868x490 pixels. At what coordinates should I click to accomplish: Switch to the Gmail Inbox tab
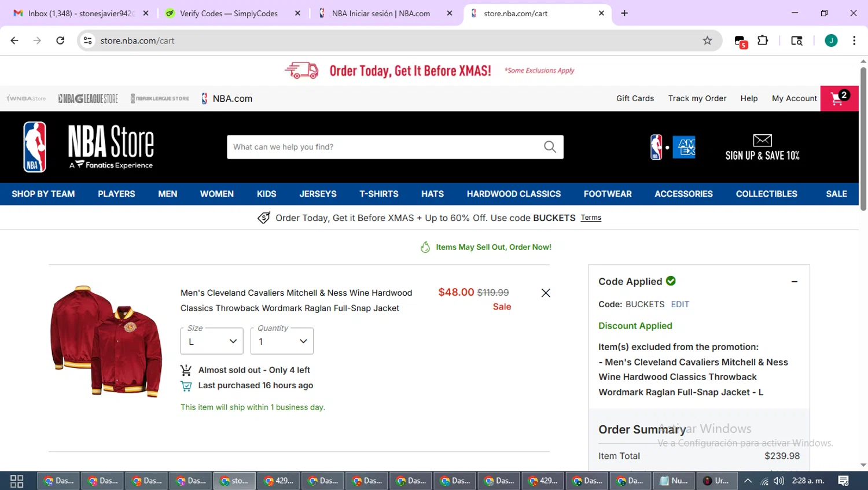[x=81, y=13]
